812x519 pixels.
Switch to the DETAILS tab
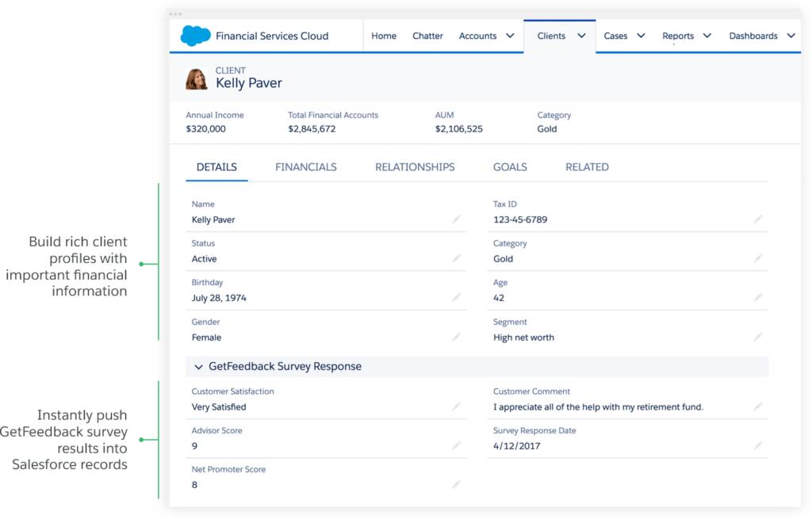pos(216,167)
